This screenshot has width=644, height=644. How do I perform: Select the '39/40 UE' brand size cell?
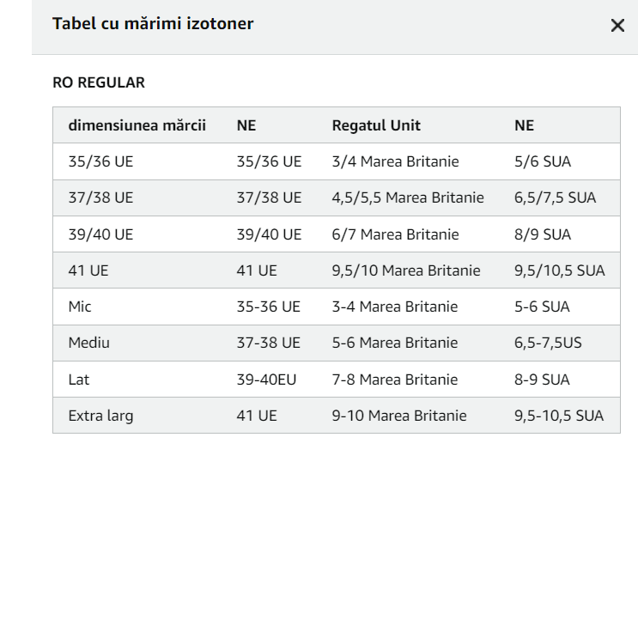click(x=100, y=234)
